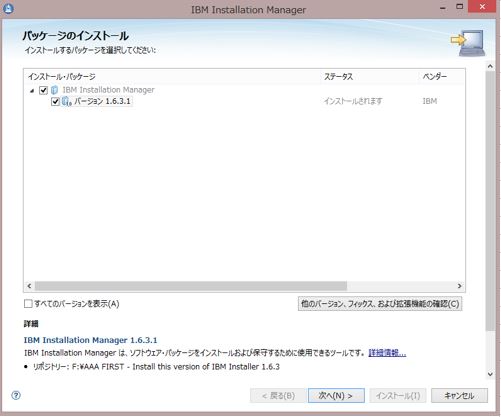Toggle the バージョン 1.6.3.1 checkbox

tap(55, 101)
